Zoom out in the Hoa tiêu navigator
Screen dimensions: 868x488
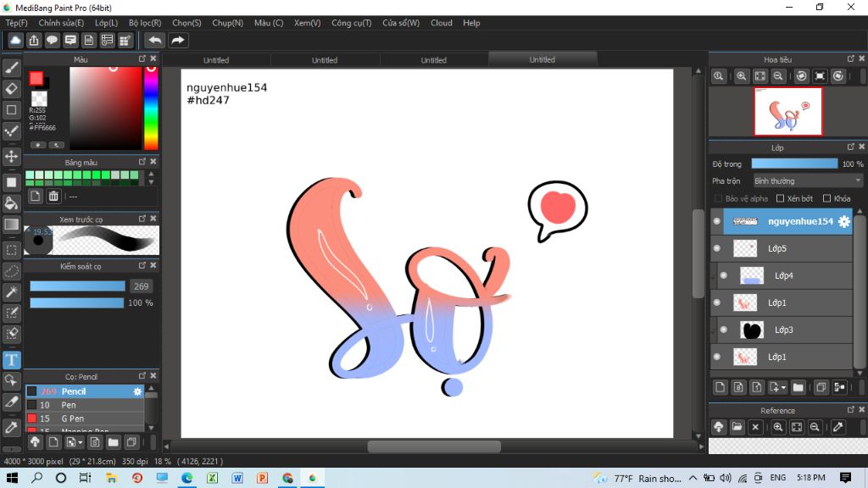tap(778, 76)
